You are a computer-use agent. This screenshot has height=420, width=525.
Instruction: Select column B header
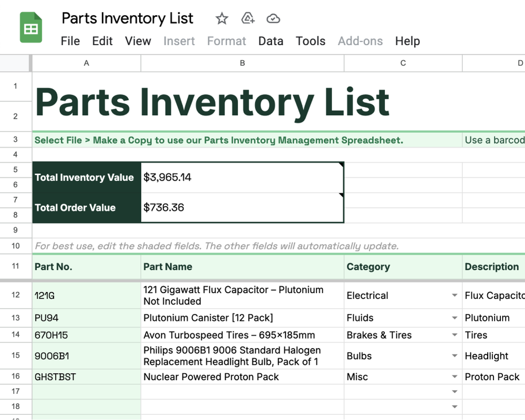pyautogui.click(x=242, y=63)
